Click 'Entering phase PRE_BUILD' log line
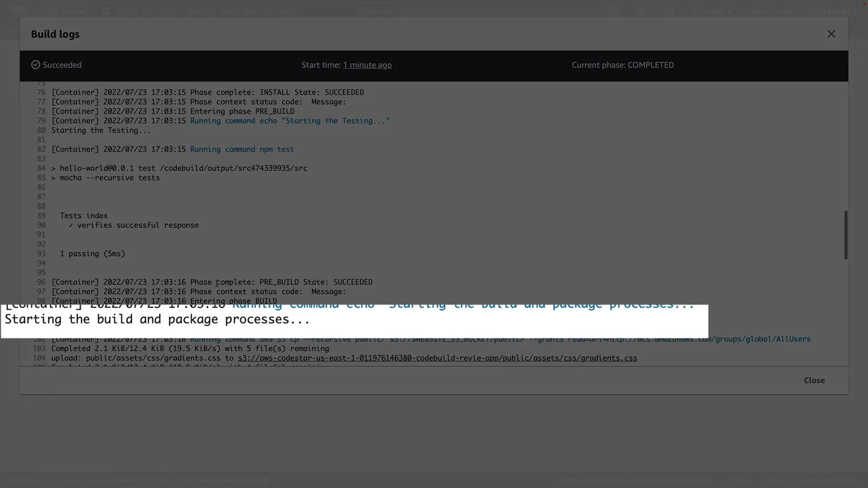 click(242, 111)
